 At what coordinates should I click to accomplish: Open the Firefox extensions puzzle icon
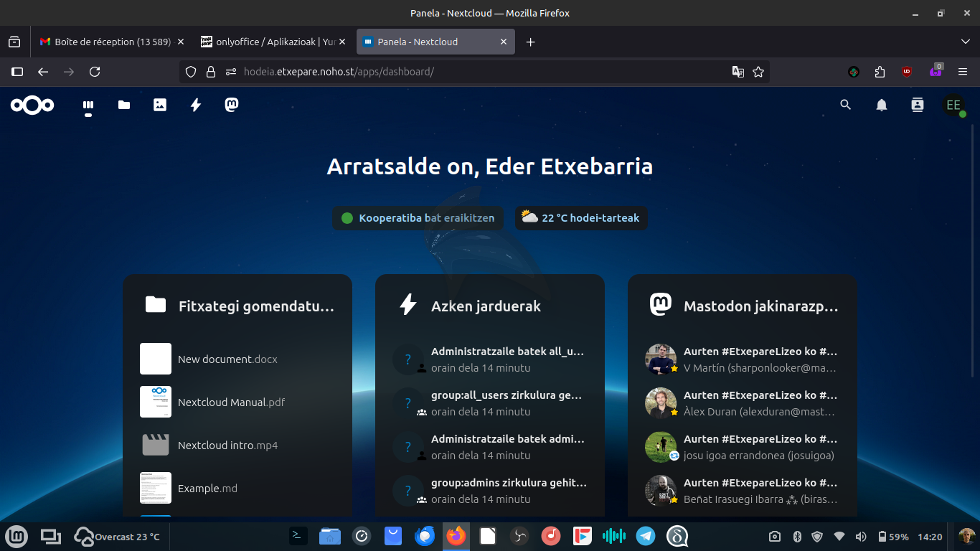pos(880,72)
